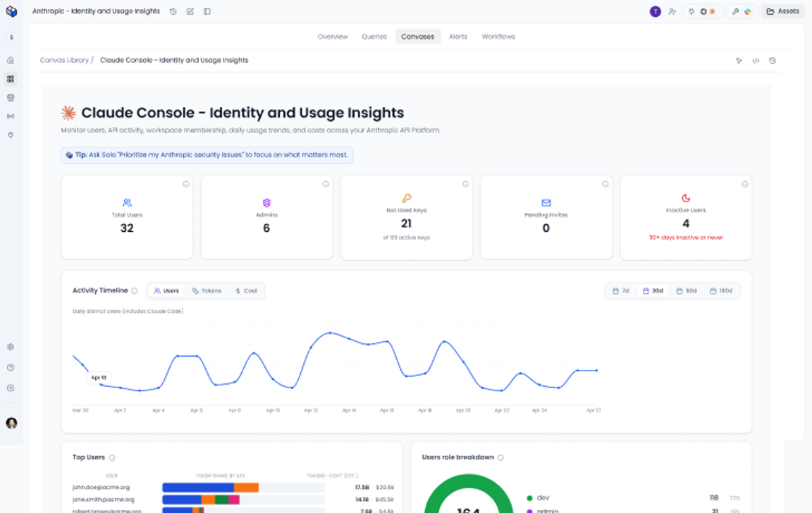
Task: Click the GitHub integration icon
Action: (703, 11)
